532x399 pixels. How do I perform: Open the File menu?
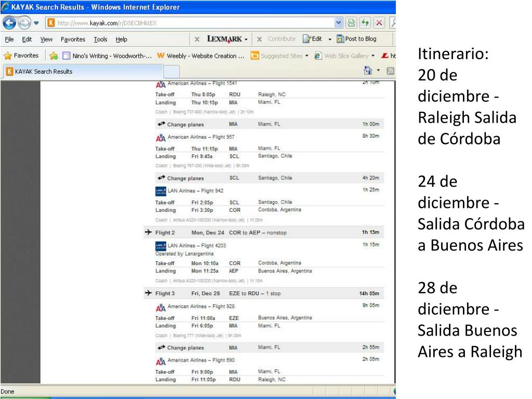click(9, 39)
